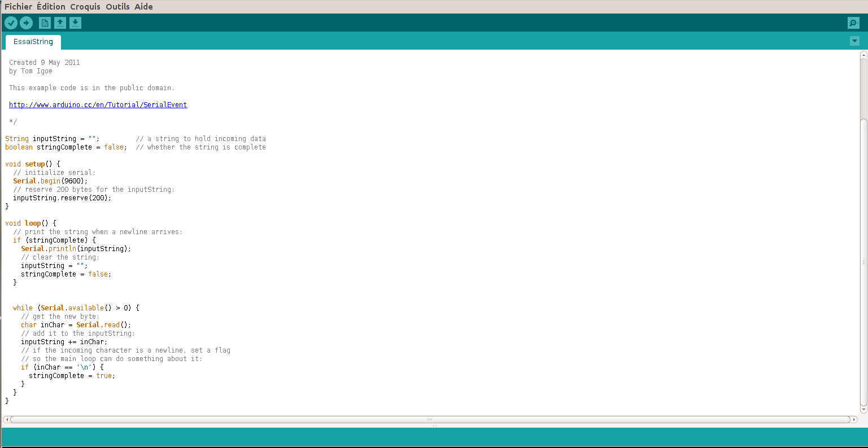Follow the arduino.cc SerialEvent tutorial link
Screen dimensions: 868x448
98,105
